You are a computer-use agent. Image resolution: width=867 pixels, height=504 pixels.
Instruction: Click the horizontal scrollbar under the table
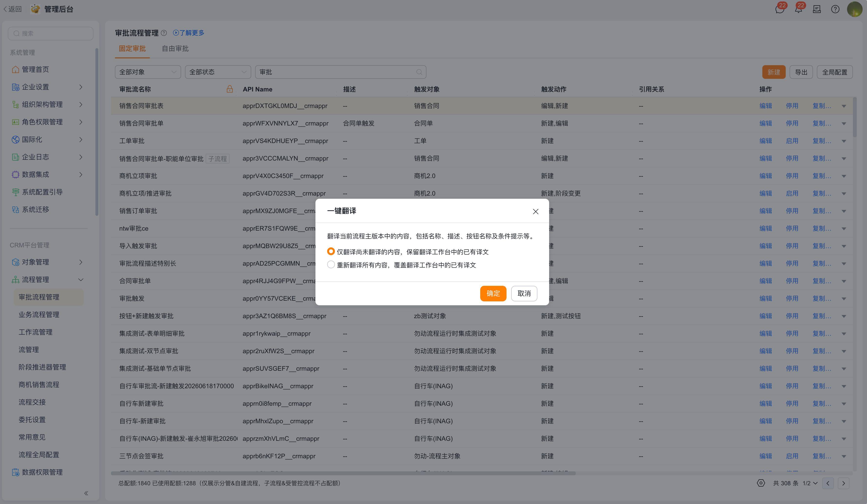point(343,473)
